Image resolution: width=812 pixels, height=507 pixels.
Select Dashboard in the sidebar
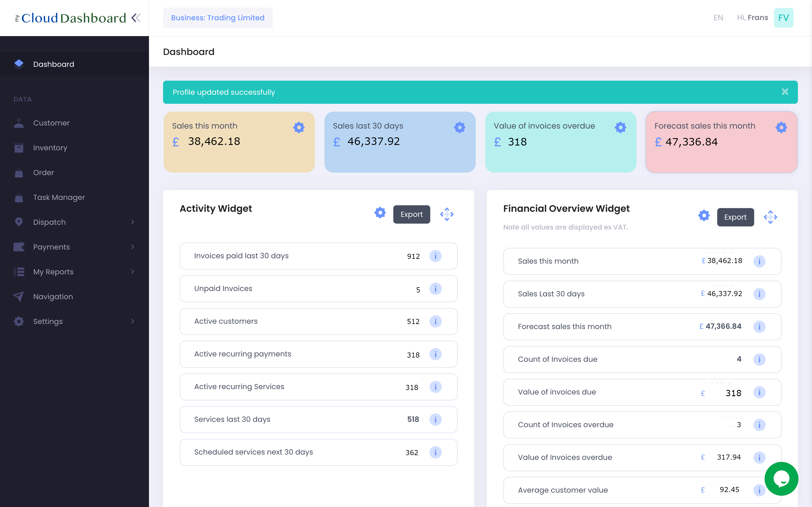pyautogui.click(x=54, y=64)
